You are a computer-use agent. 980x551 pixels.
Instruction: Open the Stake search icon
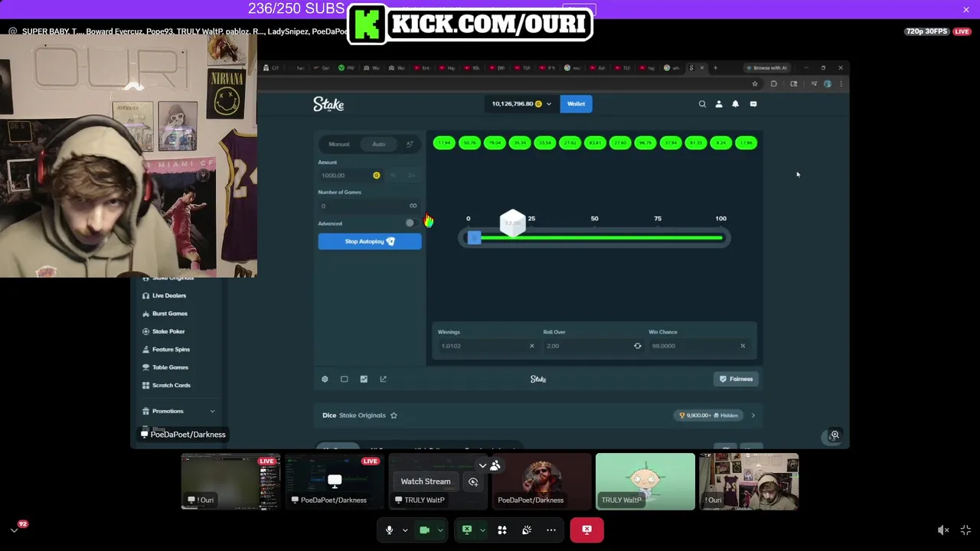702,104
